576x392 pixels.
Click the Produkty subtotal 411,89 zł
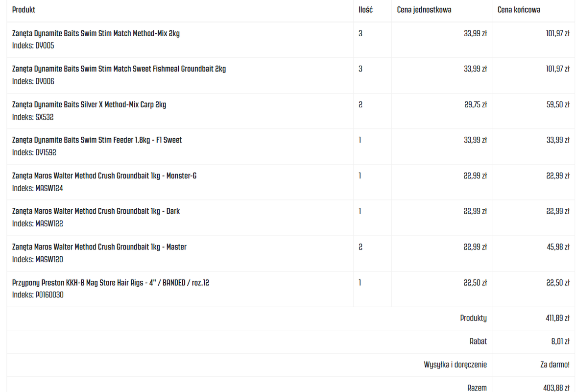557,318
